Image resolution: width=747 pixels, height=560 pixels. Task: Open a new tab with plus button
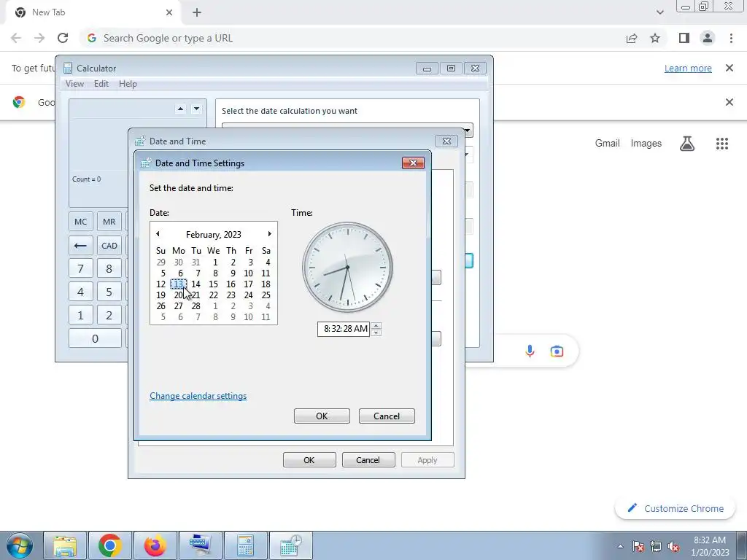(197, 12)
